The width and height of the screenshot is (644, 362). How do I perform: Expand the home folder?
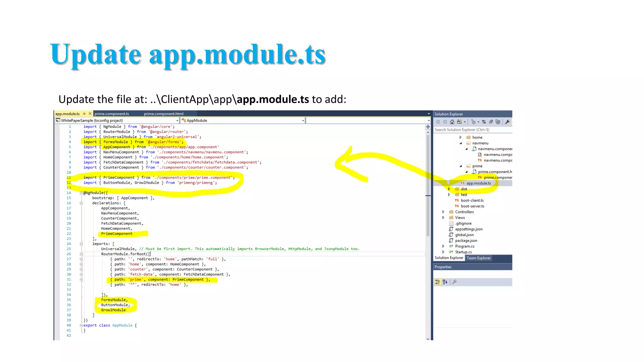[x=461, y=137]
